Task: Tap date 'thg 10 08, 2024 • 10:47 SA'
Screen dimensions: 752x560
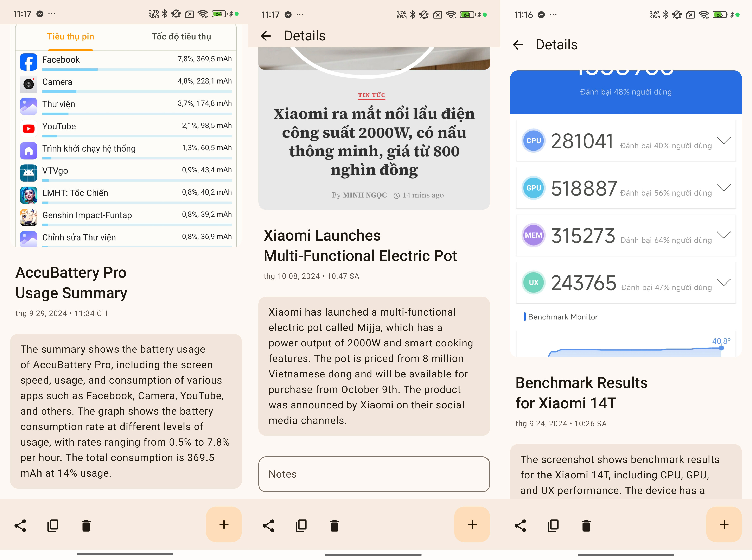Action: [x=311, y=276]
